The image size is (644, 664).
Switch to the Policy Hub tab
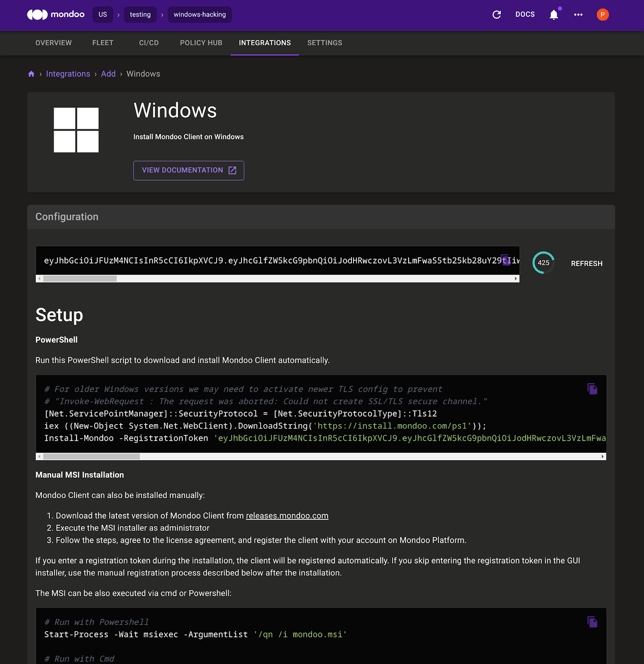tap(201, 43)
